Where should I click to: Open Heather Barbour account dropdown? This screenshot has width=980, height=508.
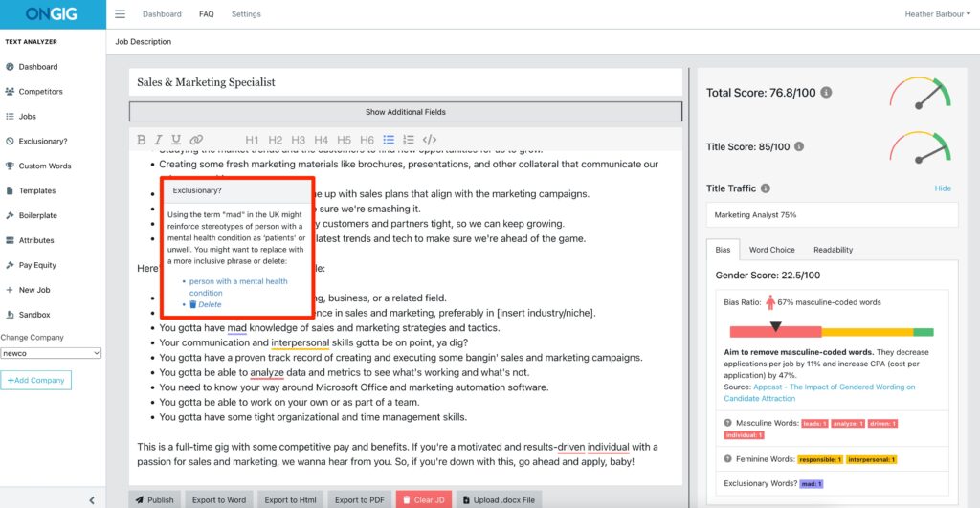(937, 13)
